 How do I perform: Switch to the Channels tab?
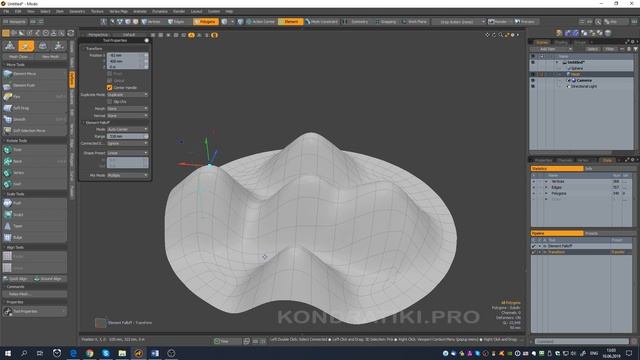click(565, 160)
